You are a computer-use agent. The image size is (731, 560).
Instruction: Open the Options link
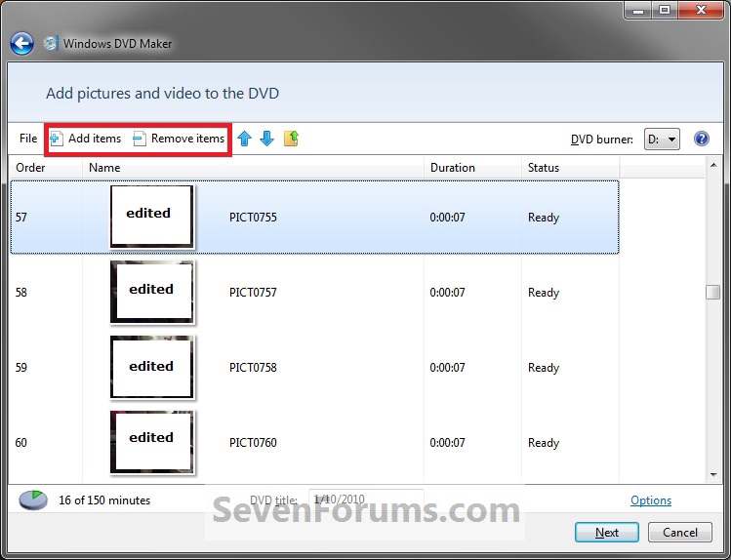651,500
